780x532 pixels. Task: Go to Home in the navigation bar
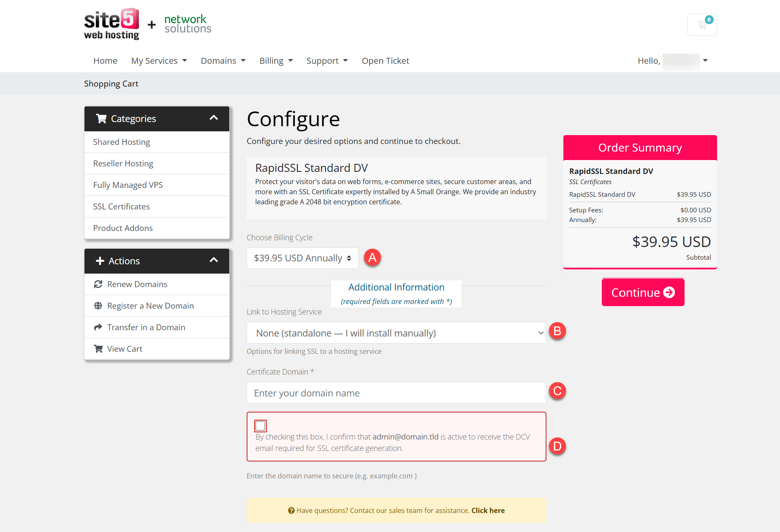105,61
